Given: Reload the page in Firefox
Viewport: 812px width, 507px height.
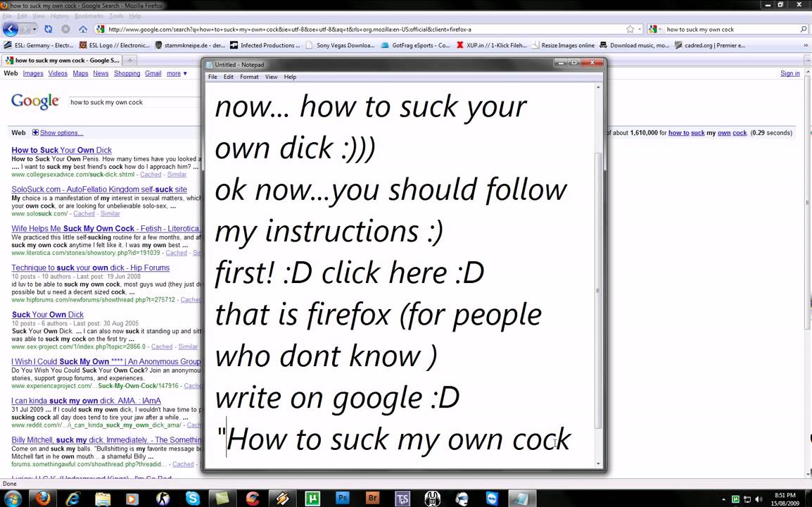Looking at the screenshot, I should tap(48, 30).
